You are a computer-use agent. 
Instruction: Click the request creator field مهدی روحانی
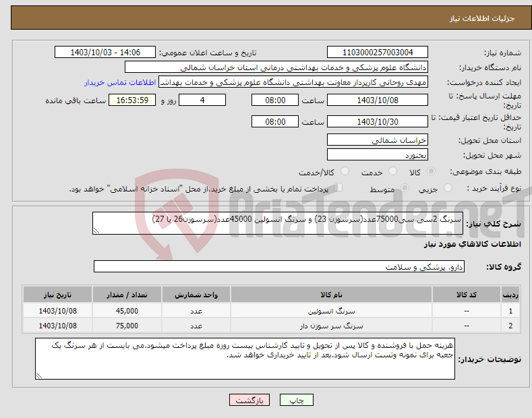click(293, 82)
